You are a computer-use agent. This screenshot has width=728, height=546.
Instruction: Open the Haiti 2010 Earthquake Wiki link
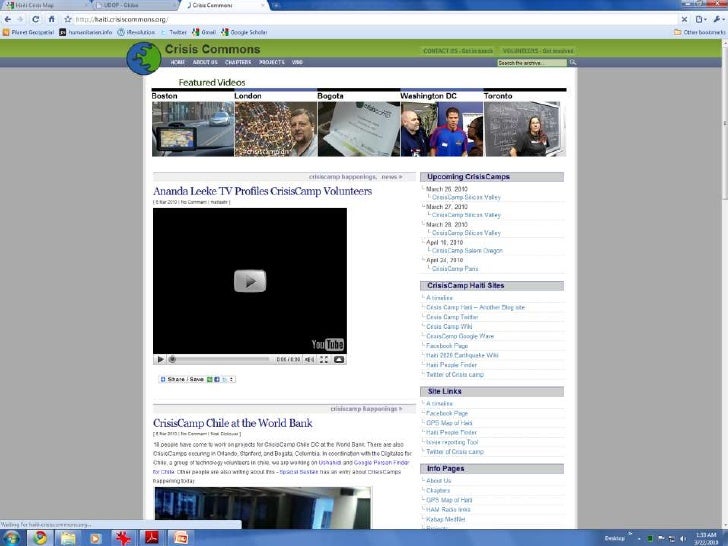pos(462,355)
